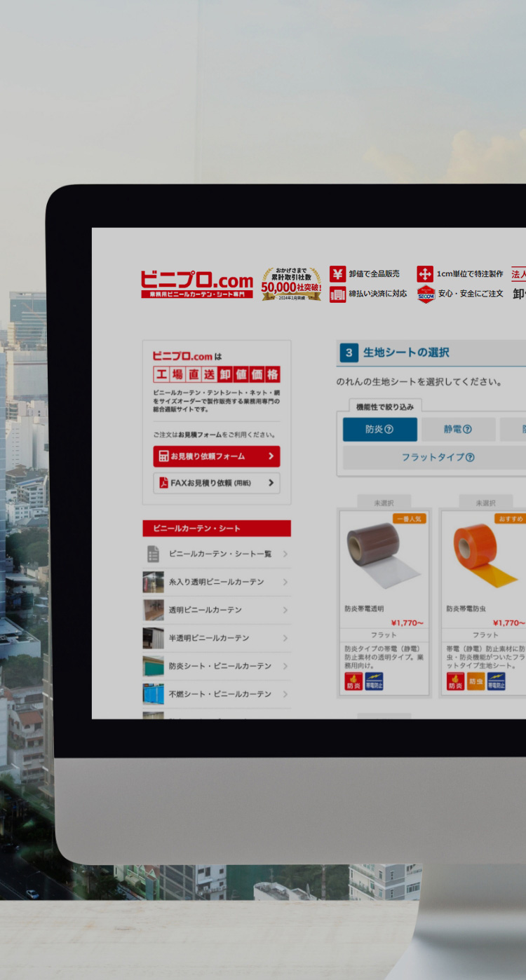Click the thumbnail for 透明ビニールカーテン row

[x=153, y=610]
